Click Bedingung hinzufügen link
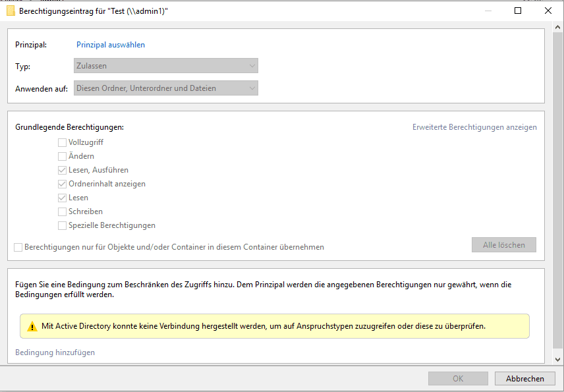The height and width of the screenshot is (392, 564). click(55, 352)
